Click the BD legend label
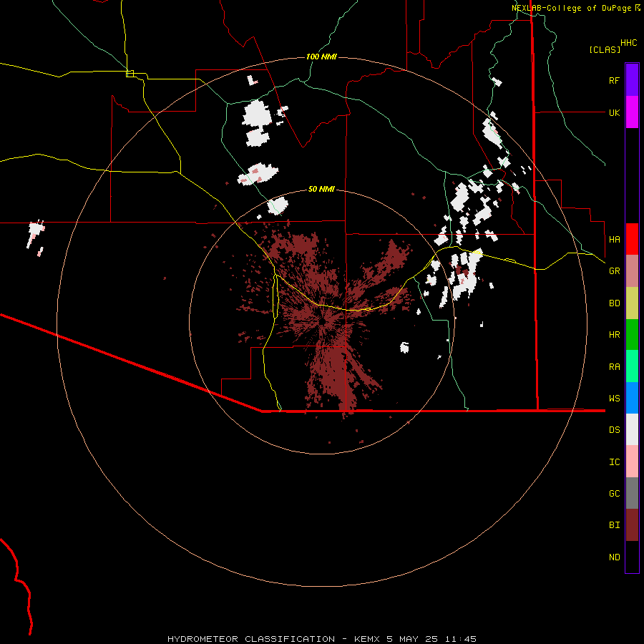This screenshot has height=644, width=644. [x=614, y=303]
